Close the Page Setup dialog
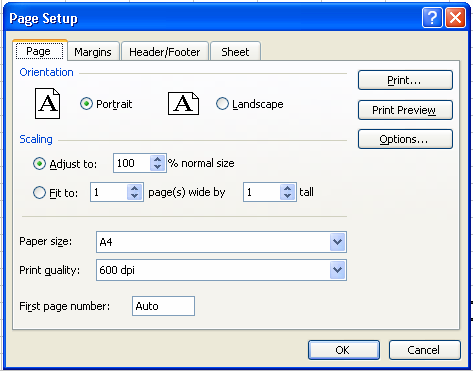473x371 pixels. point(455,18)
